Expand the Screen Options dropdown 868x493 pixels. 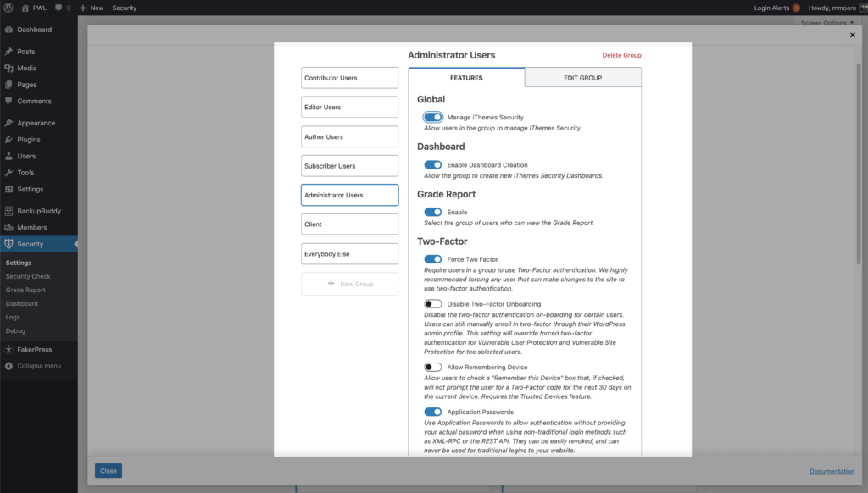click(827, 23)
